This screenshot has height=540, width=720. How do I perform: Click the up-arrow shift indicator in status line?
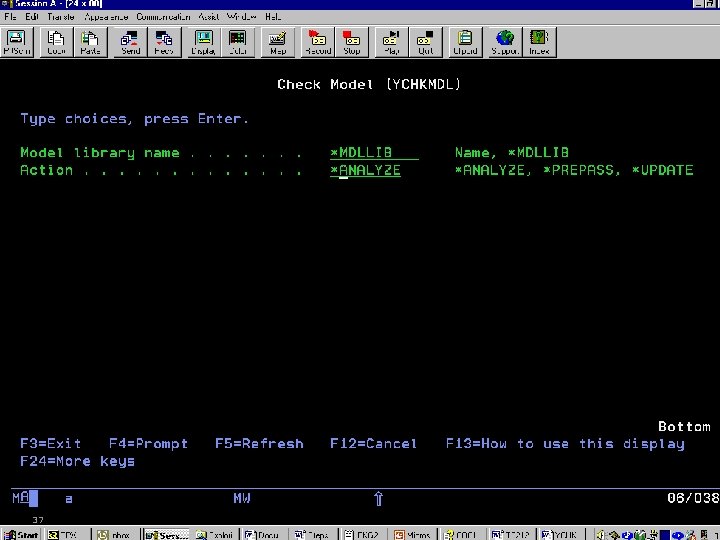378,499
